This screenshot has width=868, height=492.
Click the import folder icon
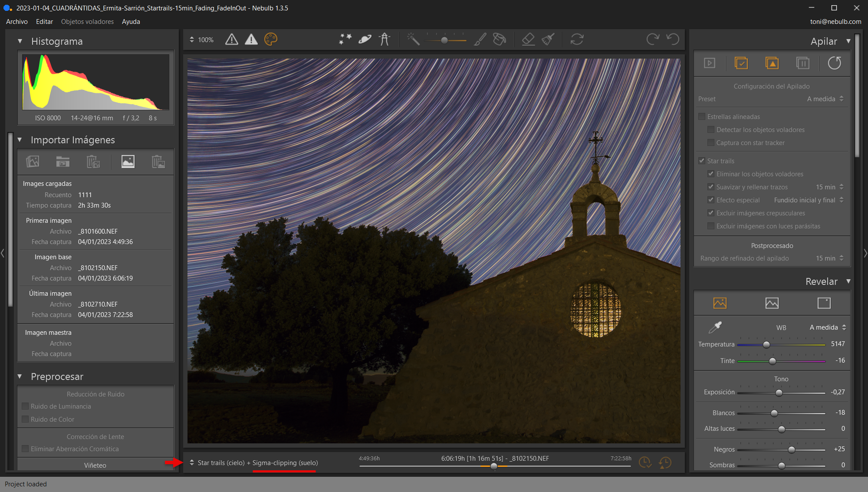(63, 162)
